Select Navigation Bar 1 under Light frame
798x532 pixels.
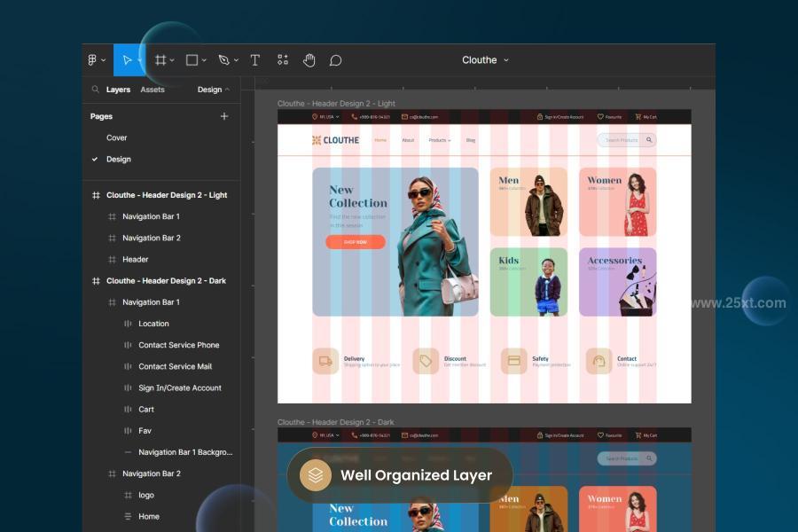151,216
